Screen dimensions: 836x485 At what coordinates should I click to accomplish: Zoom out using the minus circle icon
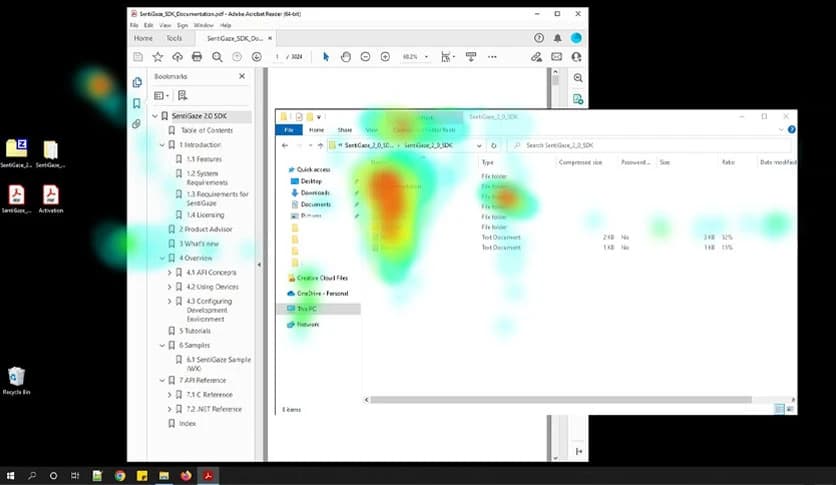tap(365, 56)
